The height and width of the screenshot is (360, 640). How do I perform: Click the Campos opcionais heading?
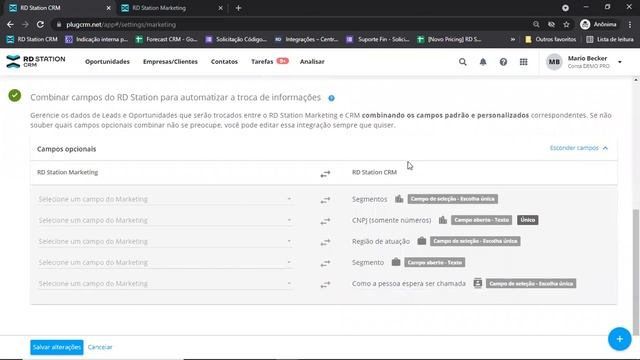click(x=67, y=149)
